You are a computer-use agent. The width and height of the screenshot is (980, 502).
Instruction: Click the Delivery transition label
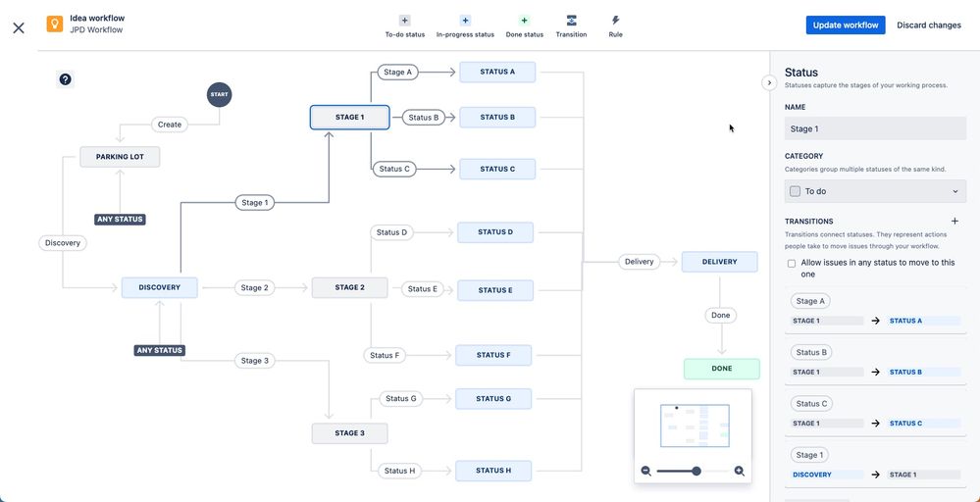pos(640,262)
